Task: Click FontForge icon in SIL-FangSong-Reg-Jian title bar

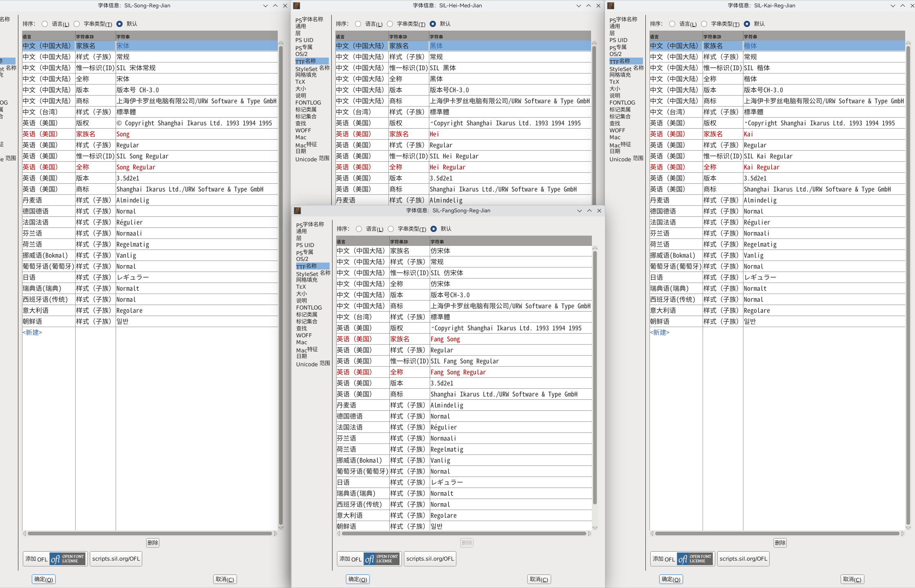Action: click(297, 211)
